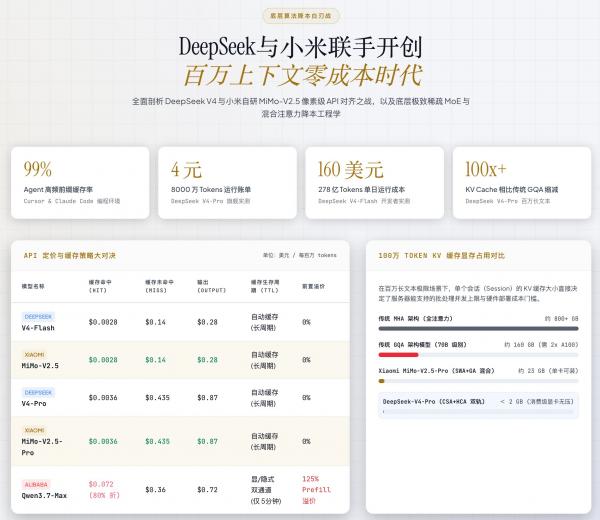
Task: Click the '单位: 美元 / 每百万 tokens' note
Action: (300, 255)
